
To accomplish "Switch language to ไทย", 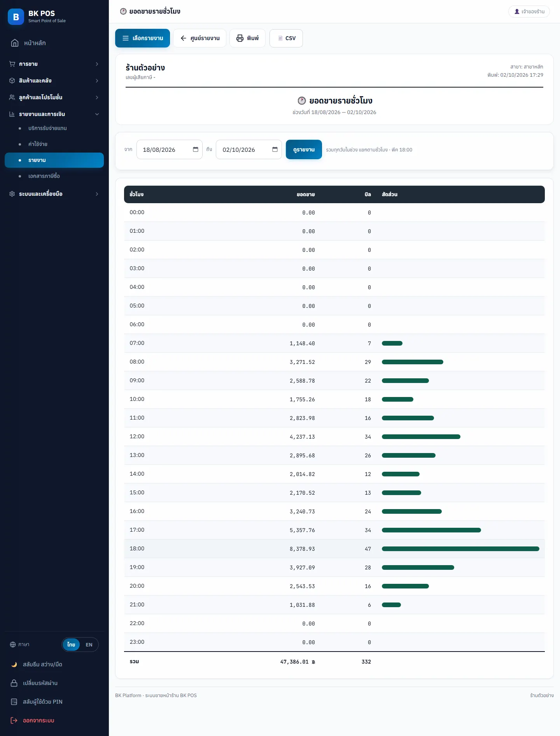I will [71, 645].
